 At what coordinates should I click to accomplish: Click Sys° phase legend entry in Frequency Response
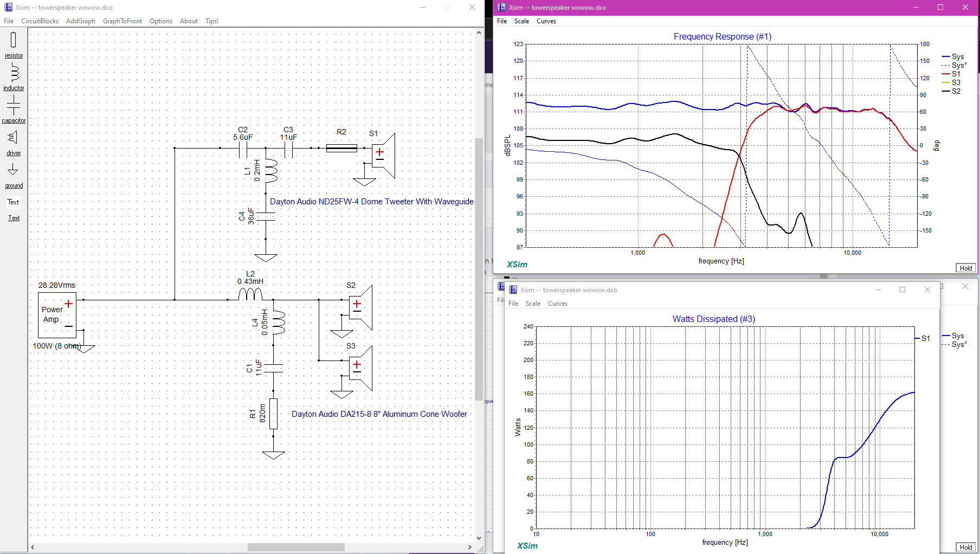click(954, 65)
